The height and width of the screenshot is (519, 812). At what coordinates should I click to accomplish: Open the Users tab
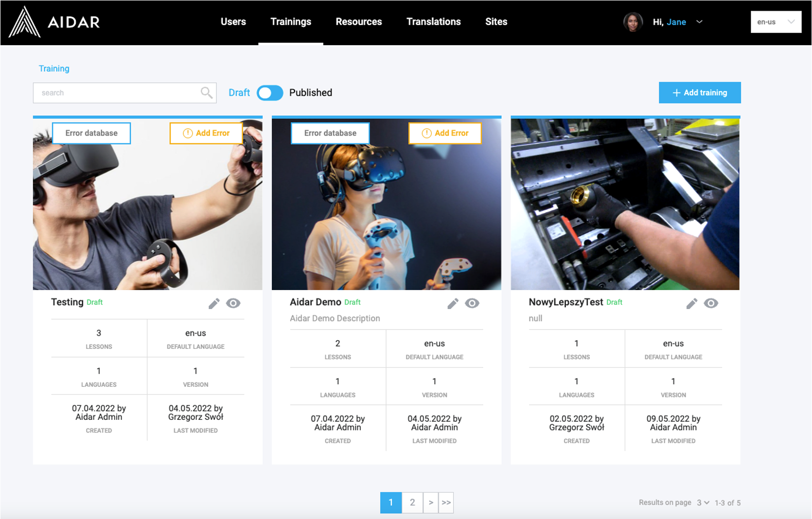(x=233, y=22)
